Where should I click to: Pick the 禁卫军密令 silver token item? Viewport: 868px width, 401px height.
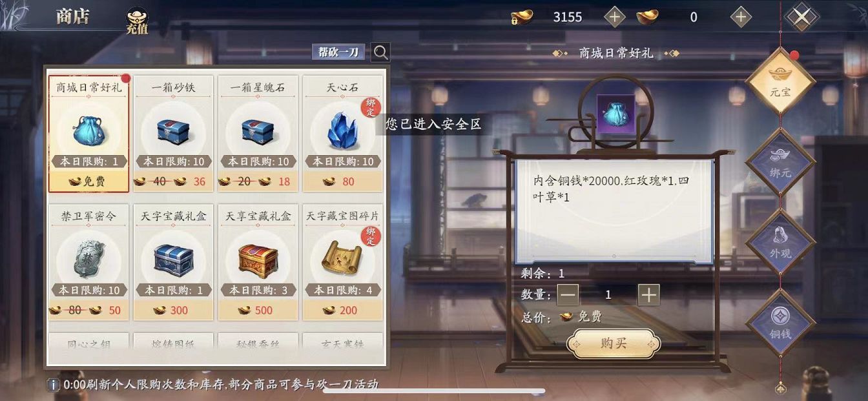[x=88, y=263]
